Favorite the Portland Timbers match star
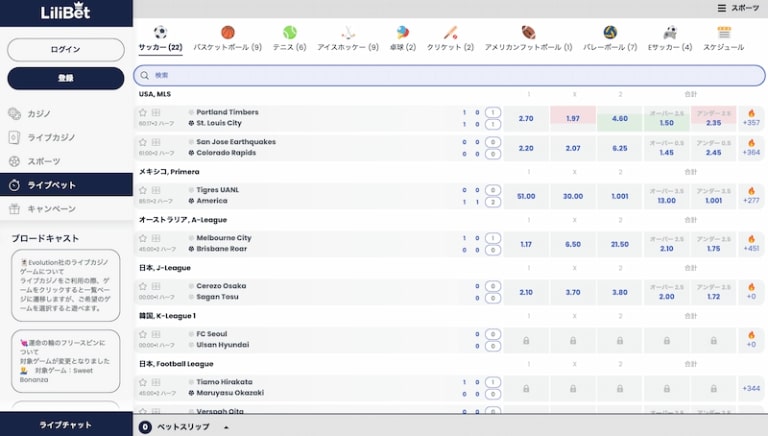Viewport: 768px width, 436px height. point(143,113)
